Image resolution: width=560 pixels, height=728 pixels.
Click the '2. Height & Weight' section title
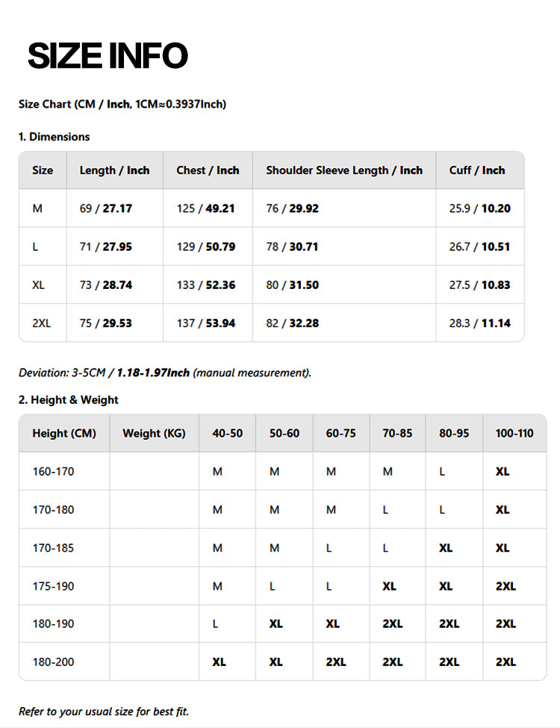coord(68,400)
